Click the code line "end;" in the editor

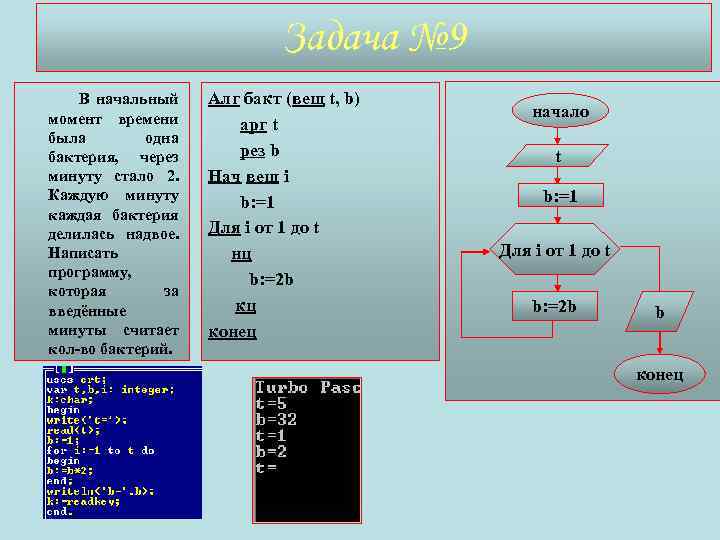point(60,481)
